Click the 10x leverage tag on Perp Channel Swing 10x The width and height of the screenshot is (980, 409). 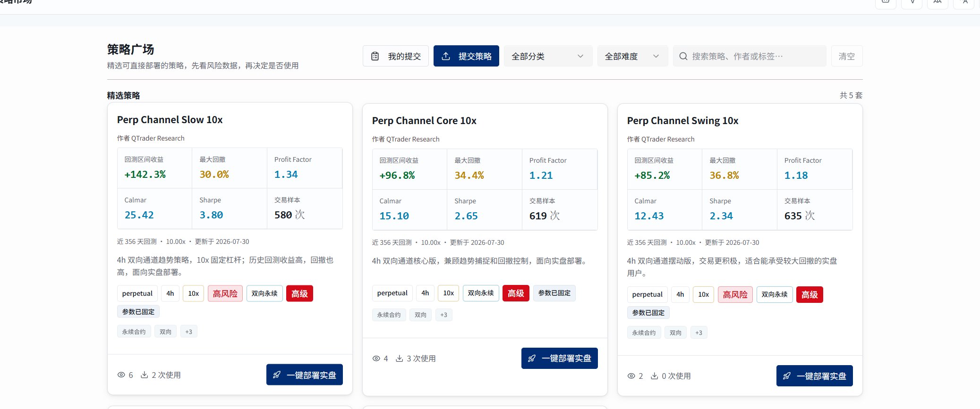(x=704, y=294)
